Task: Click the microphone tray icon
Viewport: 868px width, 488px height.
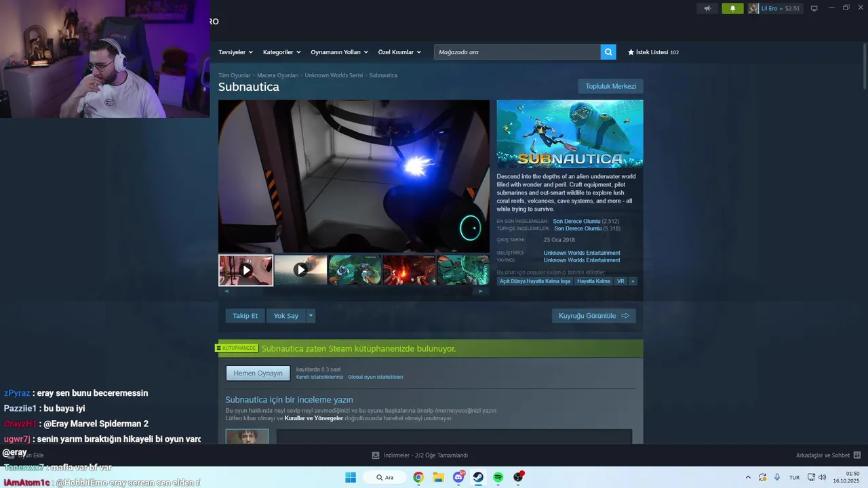Action: [x=777, y=477]
